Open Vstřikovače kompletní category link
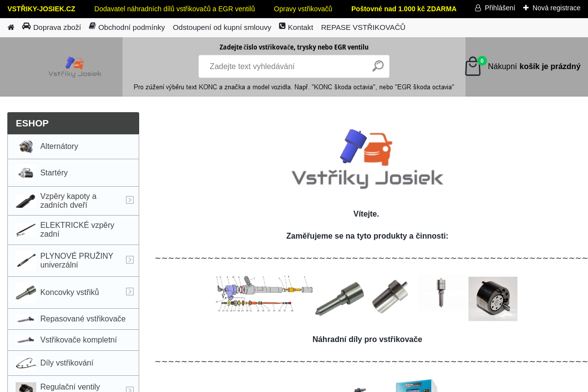 (x=78, y=340)
